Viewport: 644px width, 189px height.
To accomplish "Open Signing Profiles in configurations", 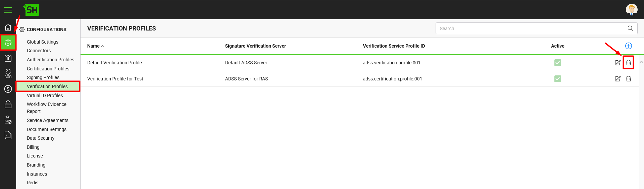I will click(43, 77).
